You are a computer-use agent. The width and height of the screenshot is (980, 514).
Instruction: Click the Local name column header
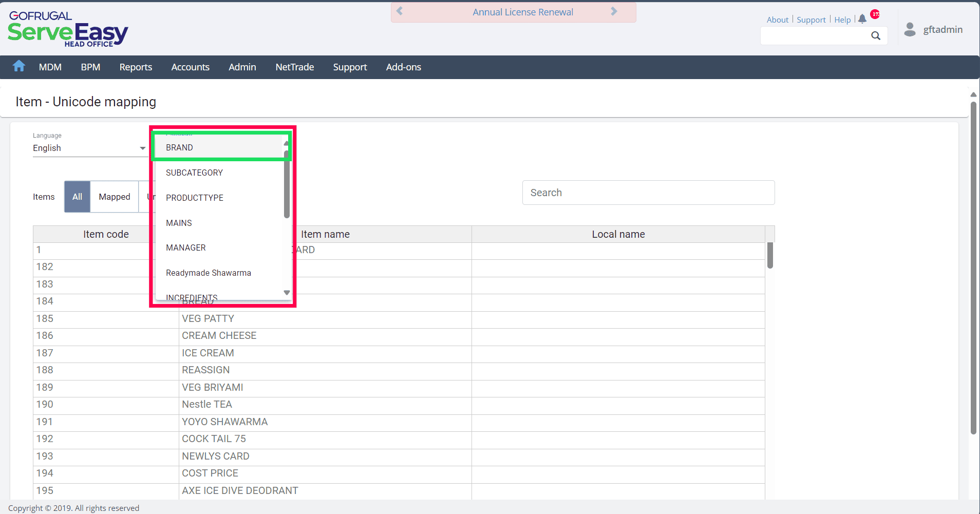(x=618, y=234)
